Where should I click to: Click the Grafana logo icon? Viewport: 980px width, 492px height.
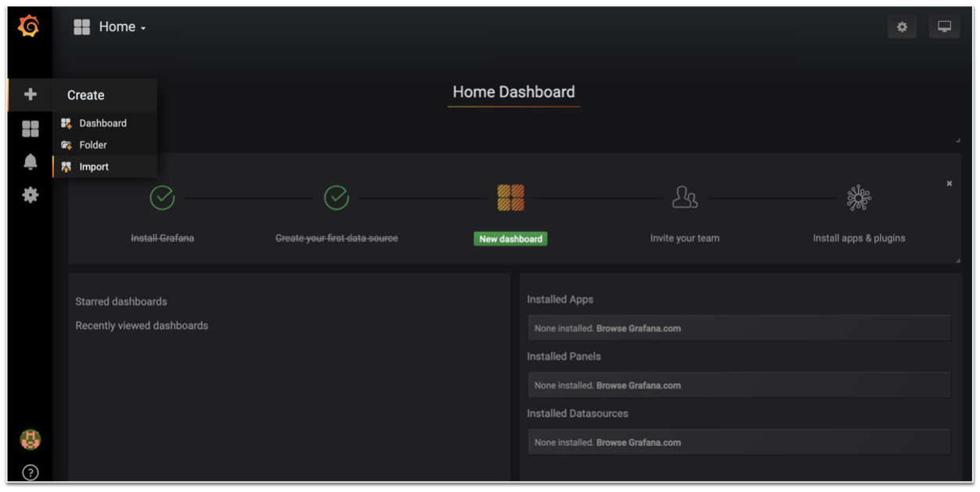(x=29, y=27)
